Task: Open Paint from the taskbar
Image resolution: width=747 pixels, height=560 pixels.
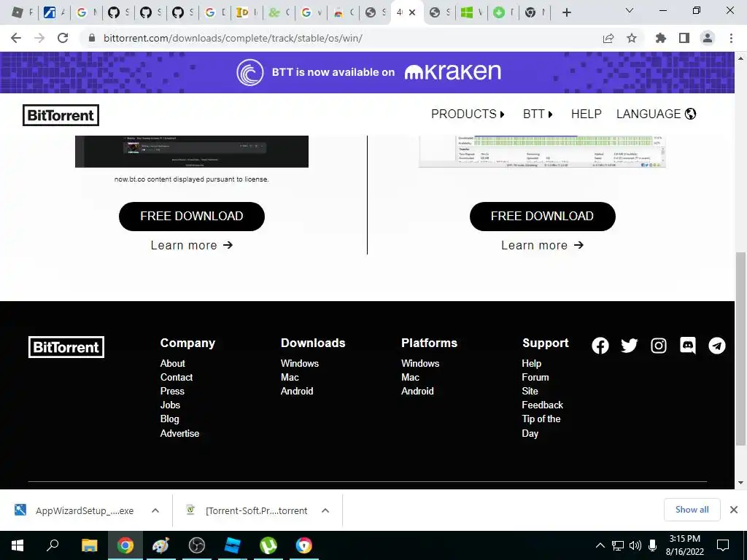Action: 160,545
